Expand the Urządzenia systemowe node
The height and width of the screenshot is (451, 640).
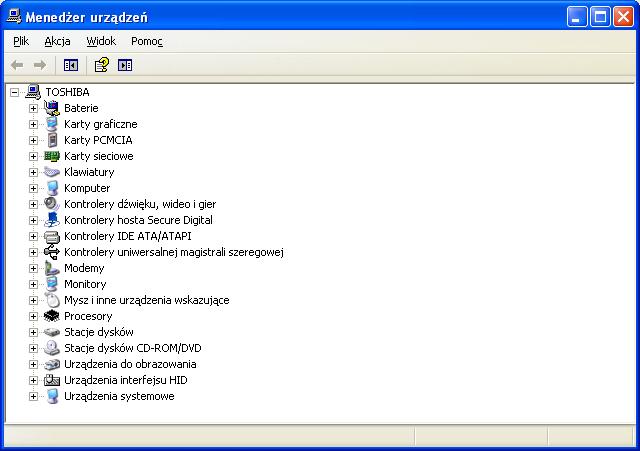[x=33, y=396]
